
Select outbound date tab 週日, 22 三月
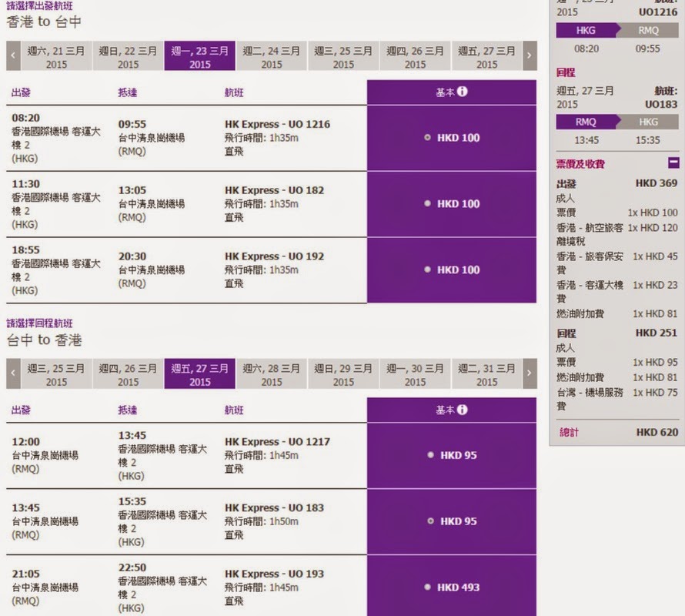[x=129, y=57]
